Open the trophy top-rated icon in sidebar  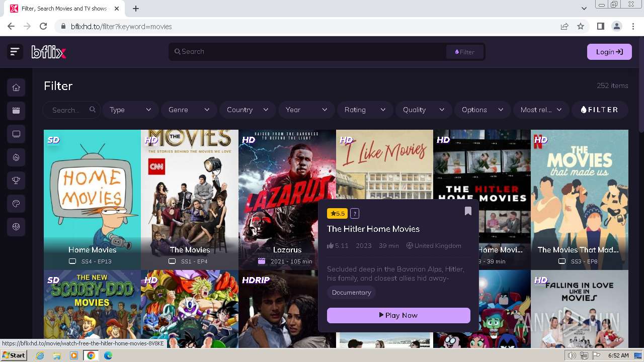pyautogui.click(x=16, y=180)
